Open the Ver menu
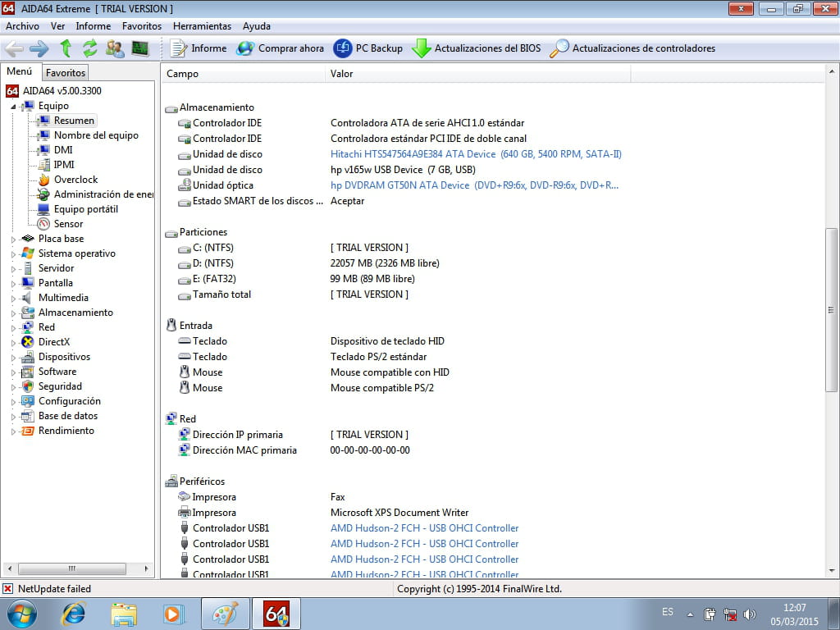This screenshot has height=630, width=840. click(x=58, y=26)
